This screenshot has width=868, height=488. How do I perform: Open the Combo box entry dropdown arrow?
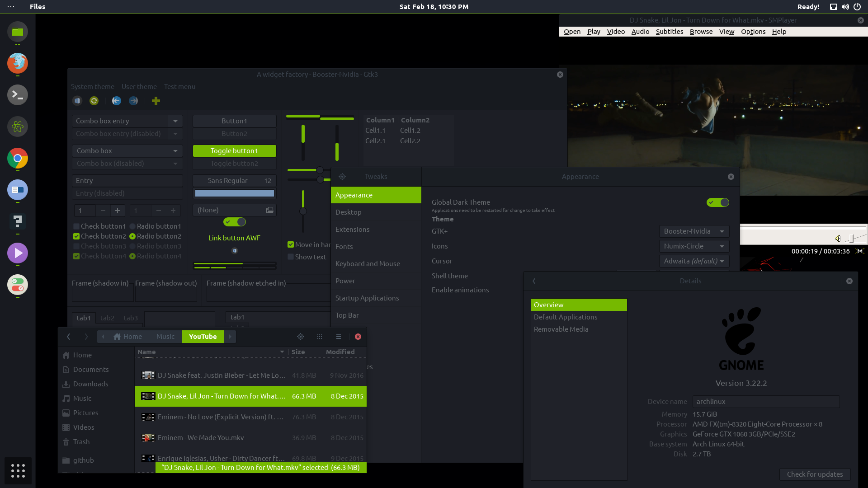(x=175, y=121)
